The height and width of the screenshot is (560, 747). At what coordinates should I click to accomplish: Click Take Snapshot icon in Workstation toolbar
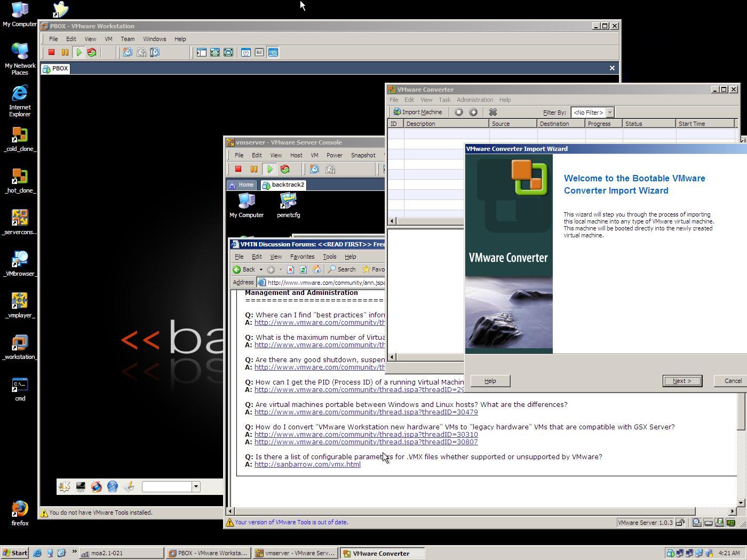pos(128,52)
